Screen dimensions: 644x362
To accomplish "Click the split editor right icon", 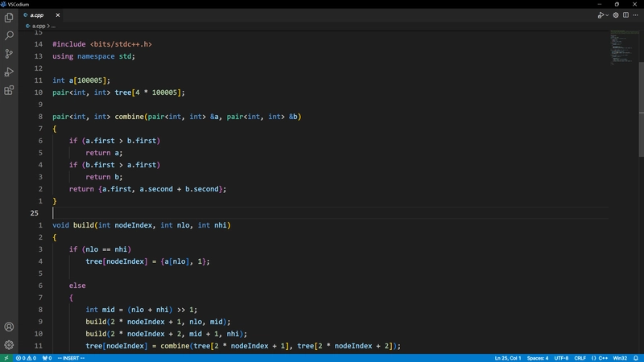I will pyautogui.click(x=626, y=14).
